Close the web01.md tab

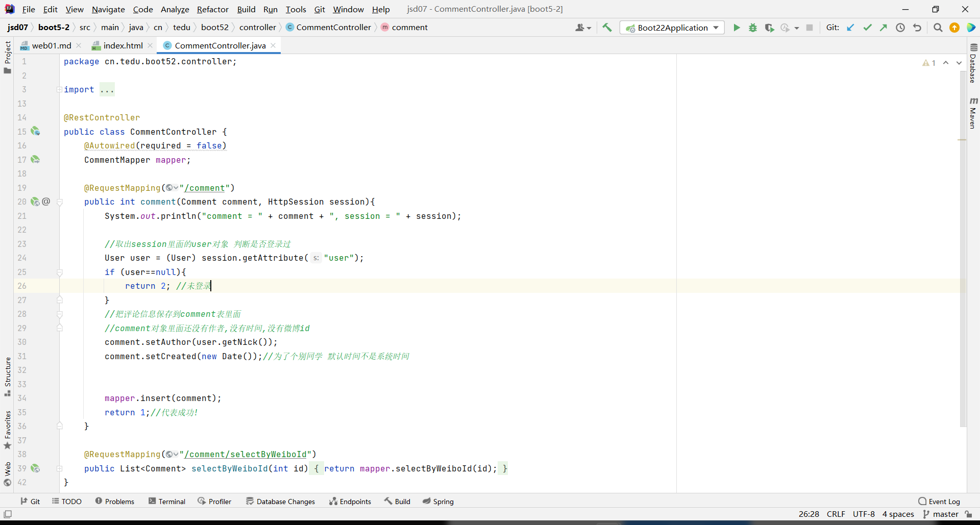click(79, 45)
